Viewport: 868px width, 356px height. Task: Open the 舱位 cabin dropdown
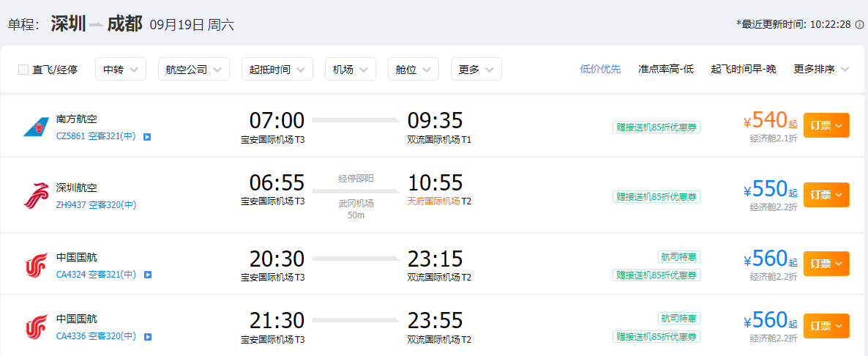(414, 69)
